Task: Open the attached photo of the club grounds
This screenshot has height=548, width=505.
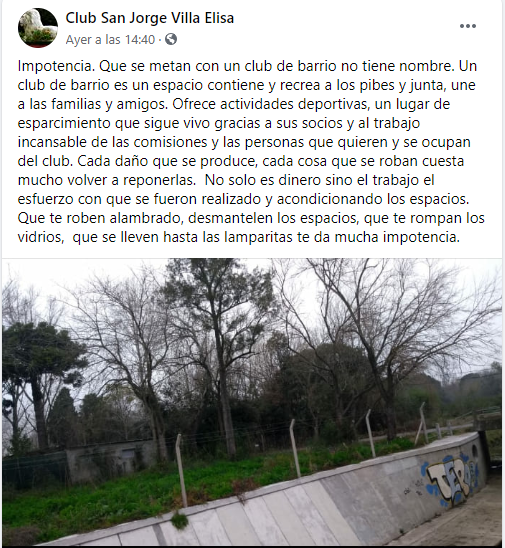Action: pos(252,402)
